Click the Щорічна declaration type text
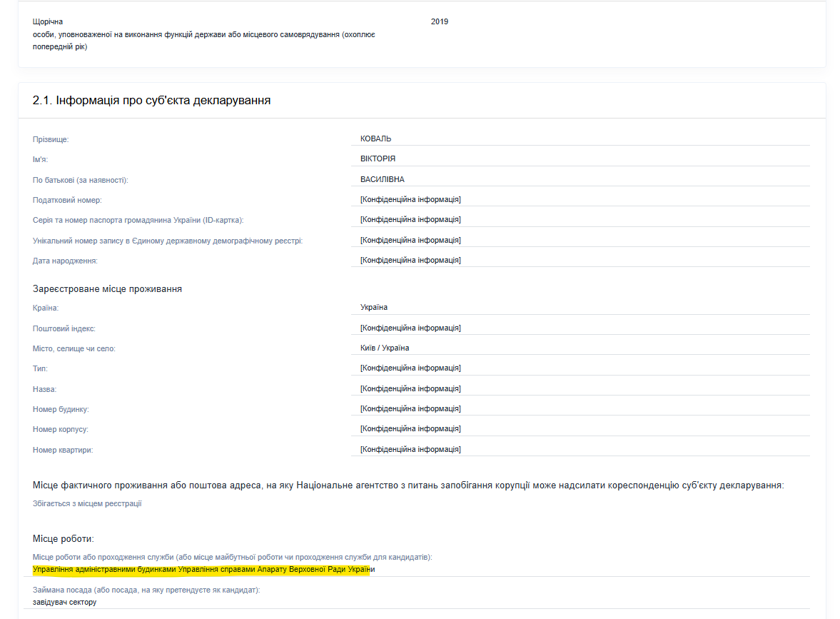840x619 pixels. 48,21
